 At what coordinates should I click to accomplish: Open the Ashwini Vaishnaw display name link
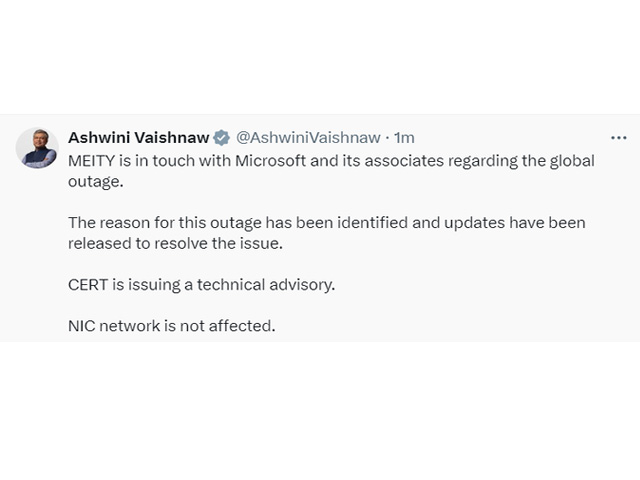138,138
